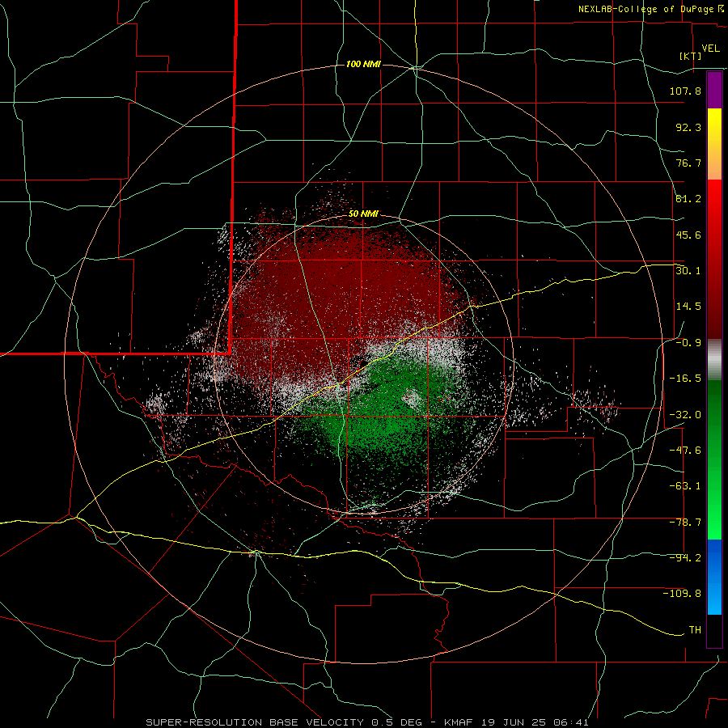Click the 45.6 velocity scale value
The image size is (728, 728).
[688, 235]
